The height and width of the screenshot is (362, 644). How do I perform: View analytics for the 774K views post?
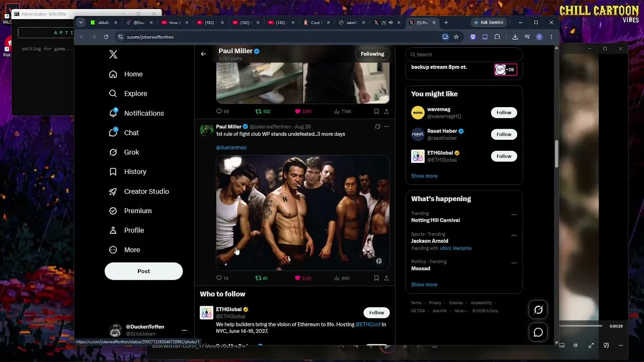coord(342,111)
